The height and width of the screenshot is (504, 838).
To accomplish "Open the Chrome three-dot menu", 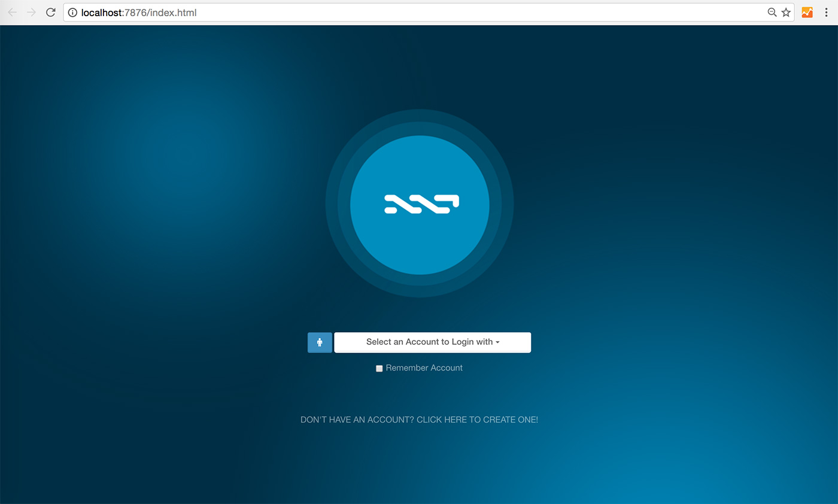I will point(826,12).
